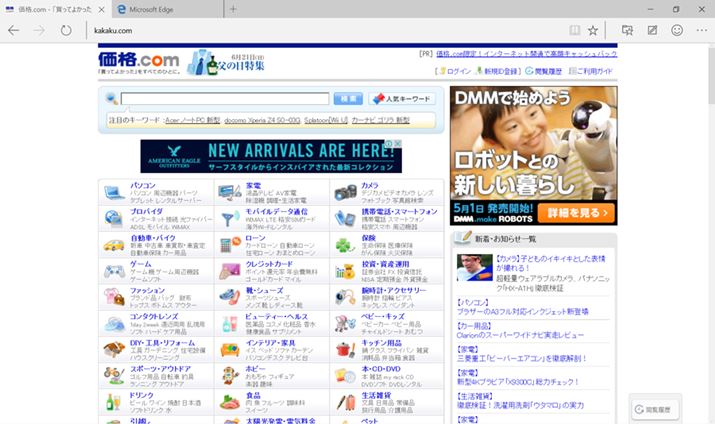Click the 保険 clover icon

(x=344, y=245)
